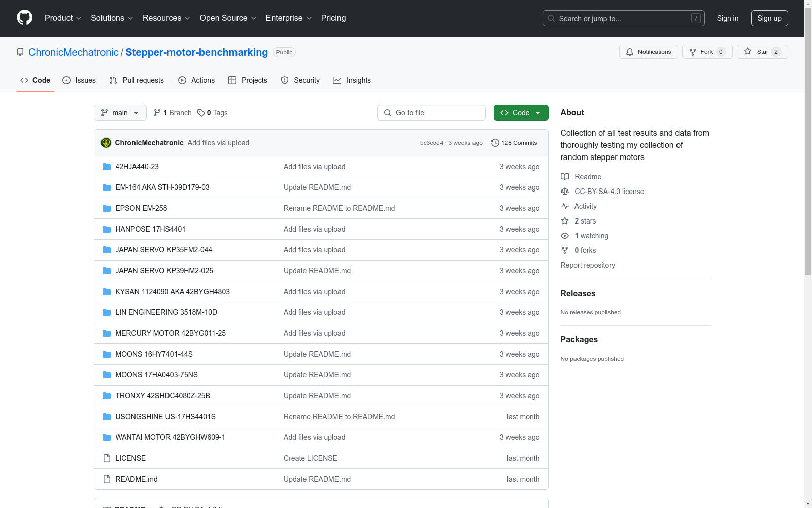The image size is (812, 508).
Task: Click the repository icon before ChronicMechatronic
Action: point(20,52)
